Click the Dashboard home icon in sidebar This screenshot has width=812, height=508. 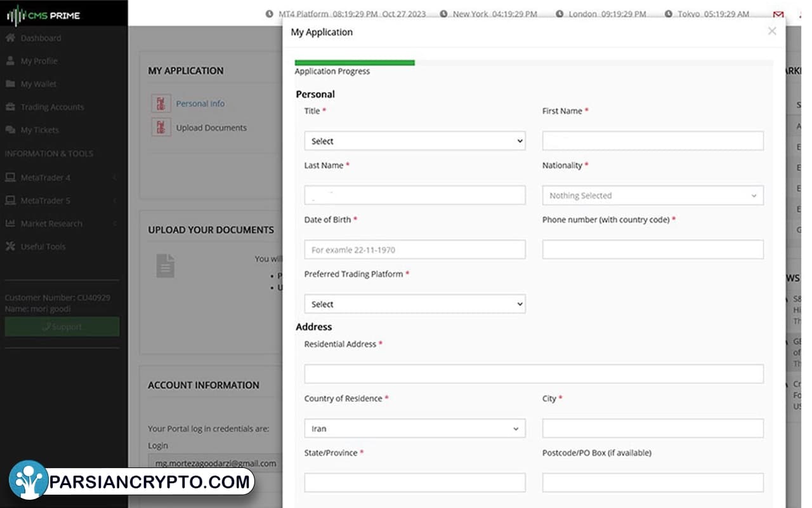(x=10, y=38)
